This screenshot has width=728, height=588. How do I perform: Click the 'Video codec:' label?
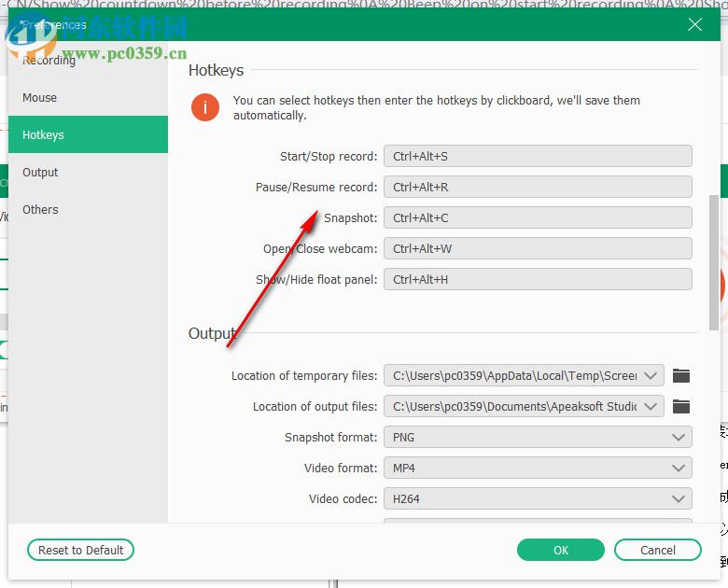[343, 498]
